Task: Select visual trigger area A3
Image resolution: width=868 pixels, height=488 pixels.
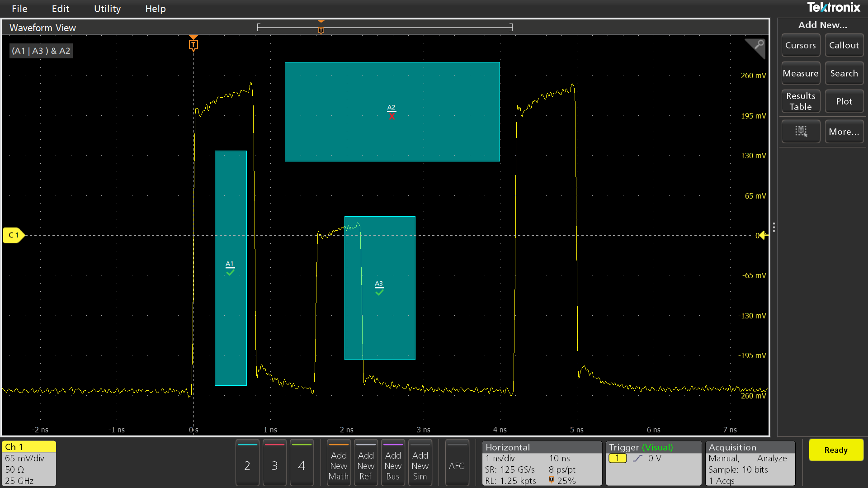Action: [x=380, y=288]
